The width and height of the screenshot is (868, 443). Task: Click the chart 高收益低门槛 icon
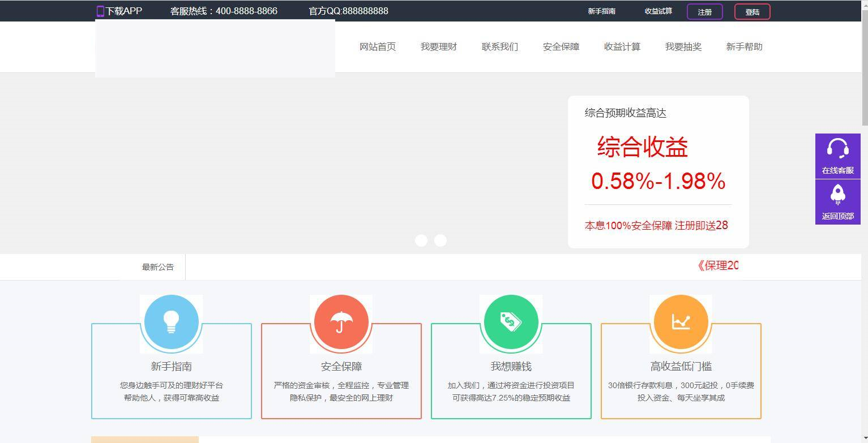[681, 322]
